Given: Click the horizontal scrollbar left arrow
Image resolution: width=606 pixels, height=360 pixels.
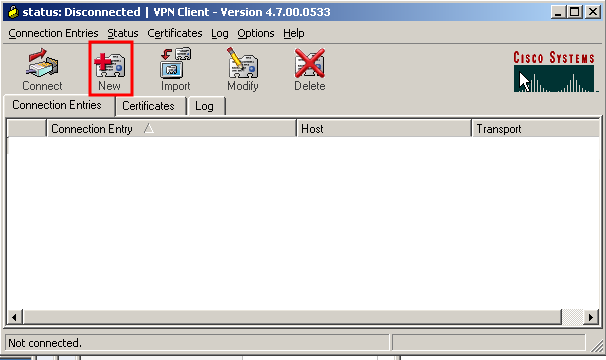Looking at the screenshot, I should coord(14,317).
